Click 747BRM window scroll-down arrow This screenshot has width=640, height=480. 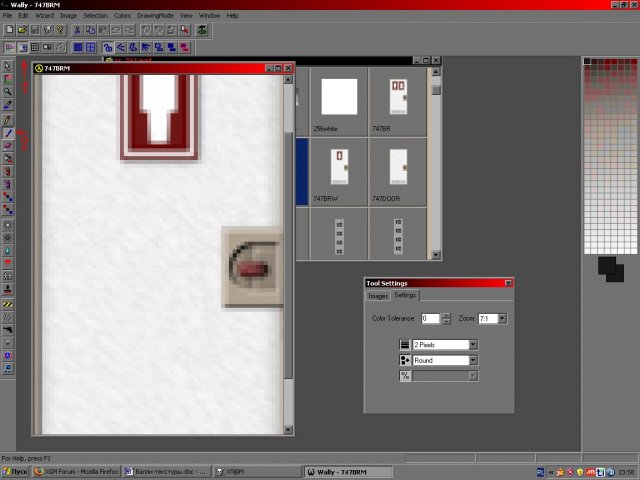[x=288, y=429]
